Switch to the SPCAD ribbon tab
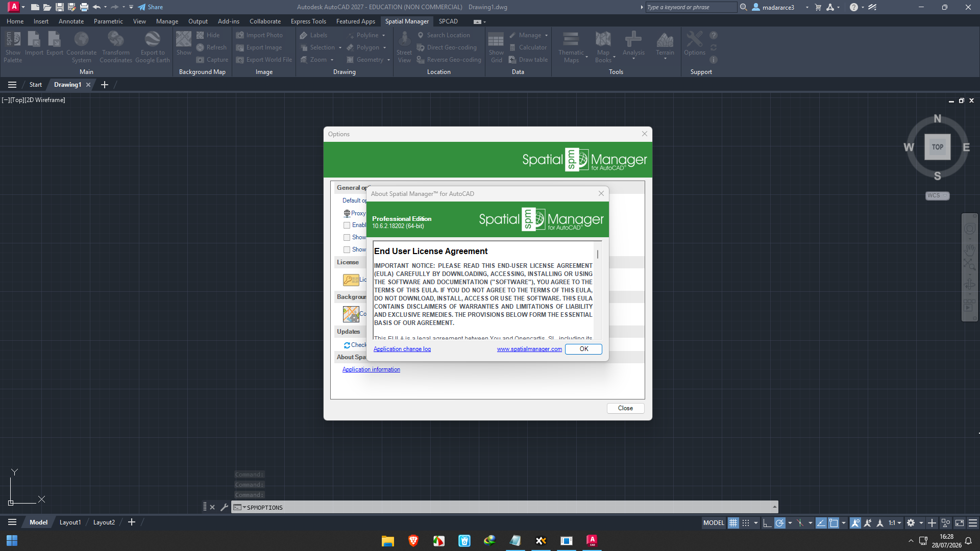The image size is (980, 551). point(448,21)
